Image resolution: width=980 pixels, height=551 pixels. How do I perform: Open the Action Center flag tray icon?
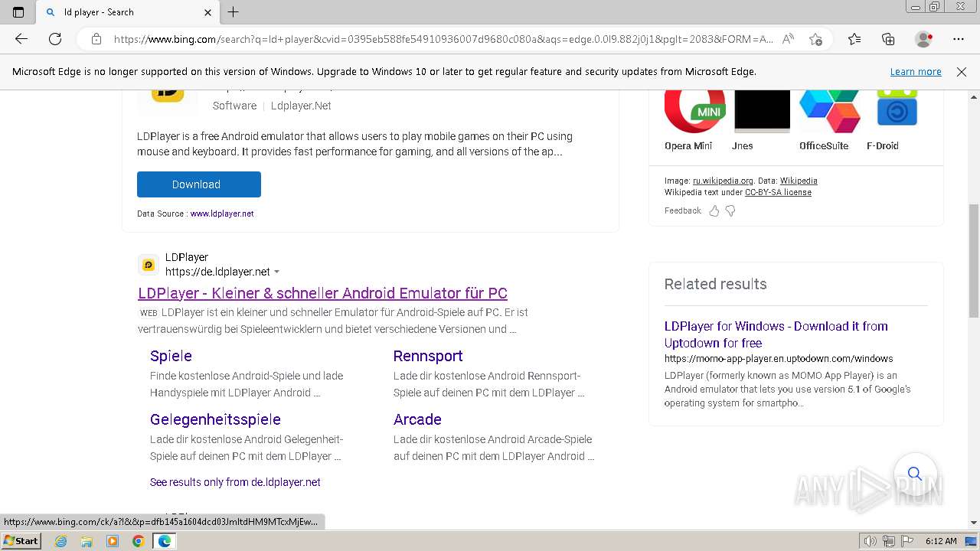coord(907,541)
